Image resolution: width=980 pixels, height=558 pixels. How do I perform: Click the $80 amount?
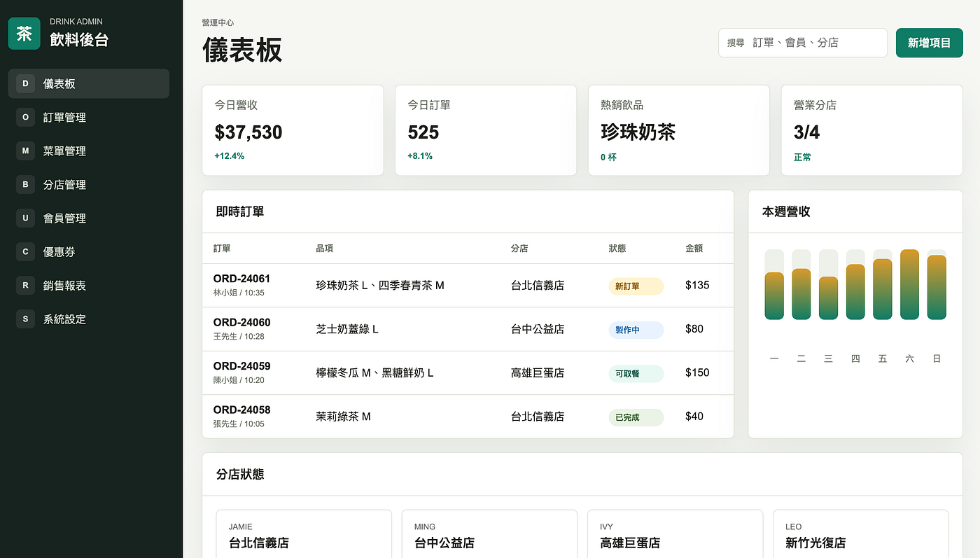[x=694, y=329]
